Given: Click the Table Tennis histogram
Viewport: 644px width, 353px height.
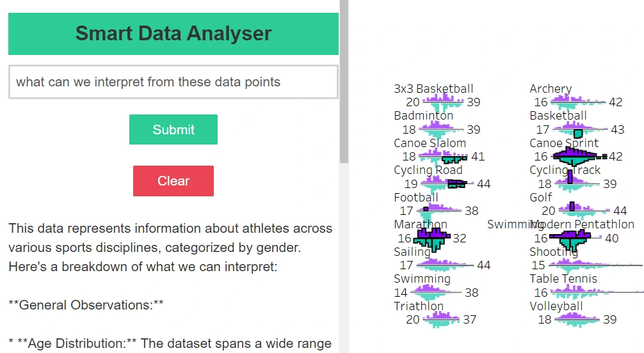Looking at the screenshot, I should point(597,292).
